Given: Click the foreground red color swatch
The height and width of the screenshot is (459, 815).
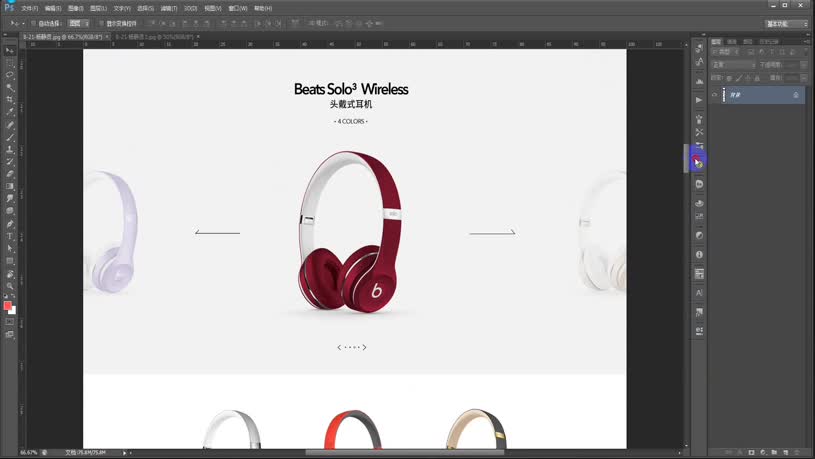Looking at the screenshot, I should pos(7,306).
